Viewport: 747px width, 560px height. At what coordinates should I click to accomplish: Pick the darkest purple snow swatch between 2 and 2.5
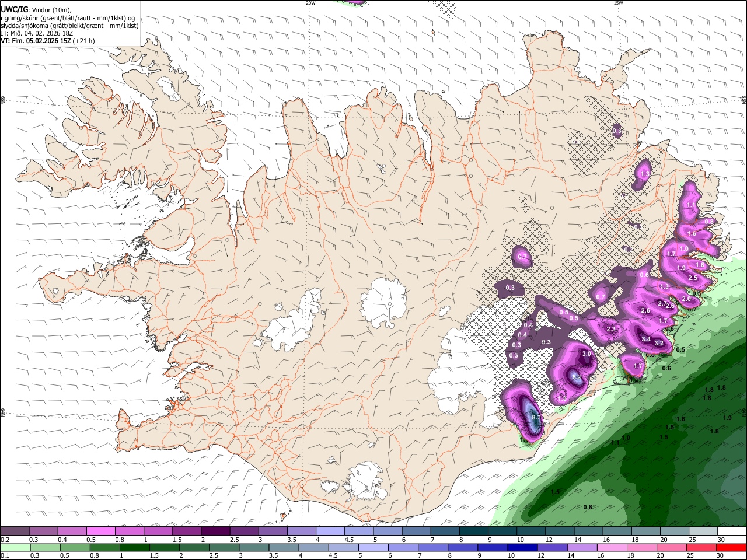[215, 531]
